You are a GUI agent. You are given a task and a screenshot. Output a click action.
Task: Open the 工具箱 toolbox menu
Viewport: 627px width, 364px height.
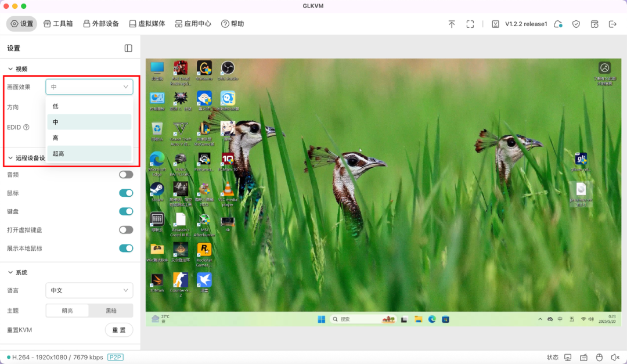(x=58, y=24)
